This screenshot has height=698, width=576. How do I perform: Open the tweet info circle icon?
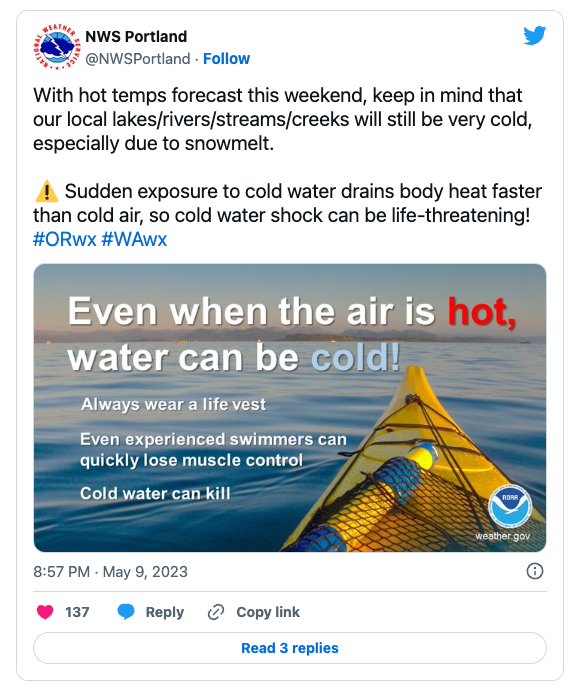click(x=535, y=571)
